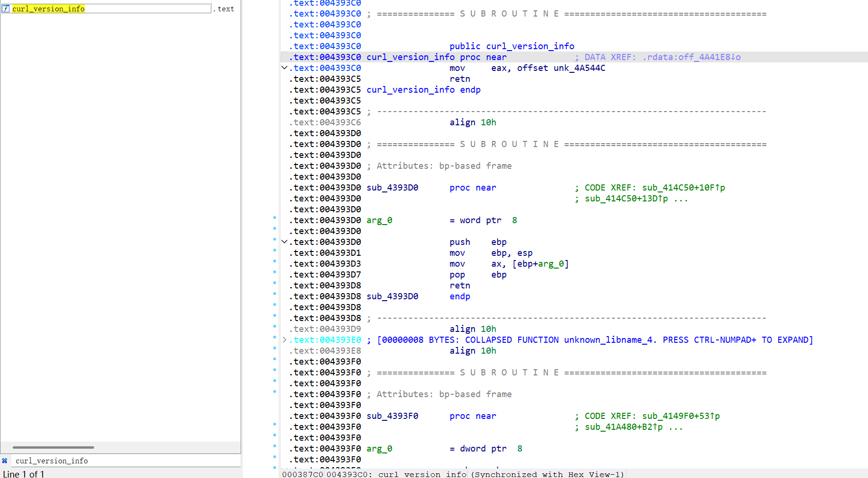Select the 'mov ax, [ebp+arg_0]' instruction
The width and height of the screenshot is (868, 478).
509,263
